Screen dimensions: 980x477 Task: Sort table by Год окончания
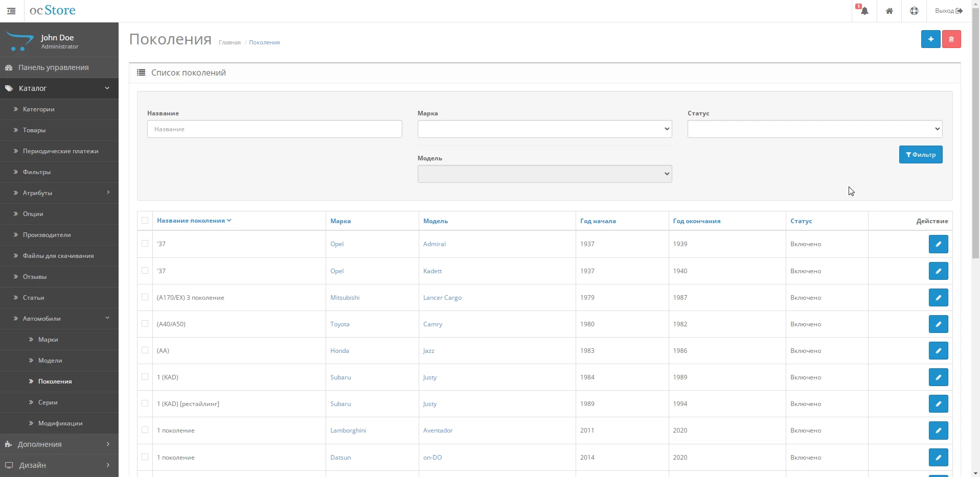coord(697,221)
